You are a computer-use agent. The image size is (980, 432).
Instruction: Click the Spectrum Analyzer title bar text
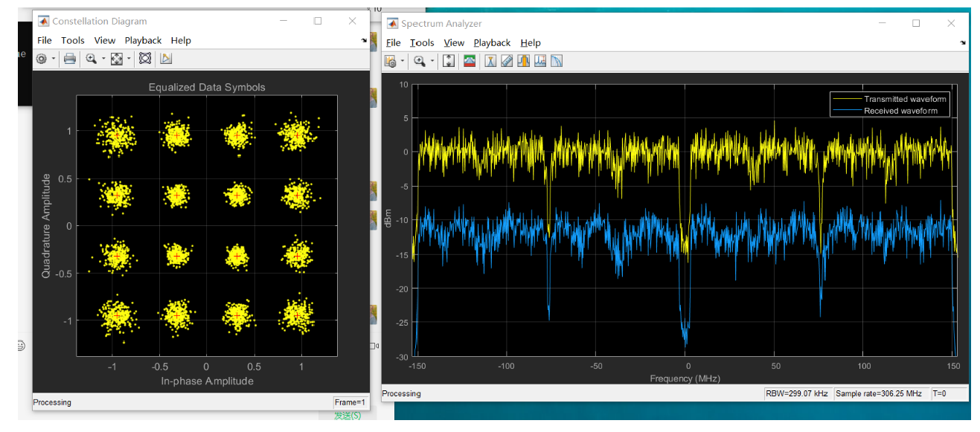point(442,24)
